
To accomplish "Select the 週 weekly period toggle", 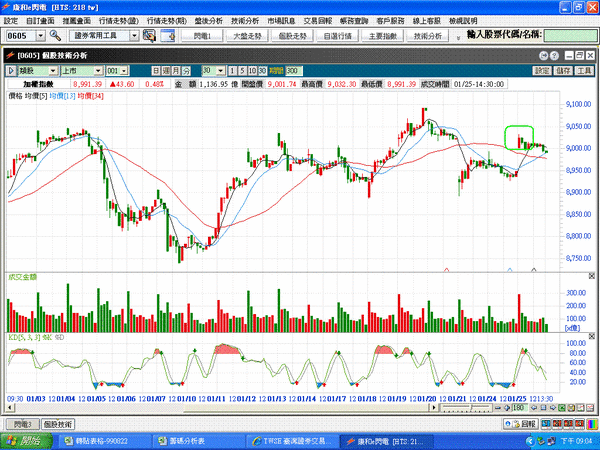I will 166,71.
